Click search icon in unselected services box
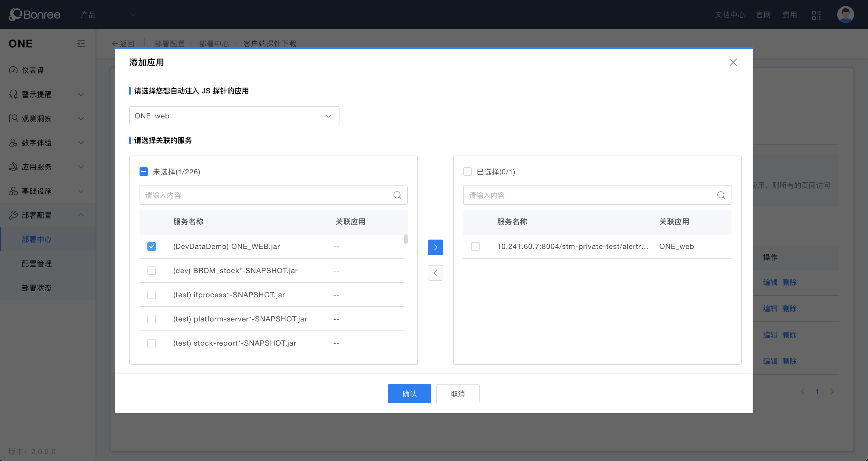Screen dimensions: 868x461 point(397,195)
